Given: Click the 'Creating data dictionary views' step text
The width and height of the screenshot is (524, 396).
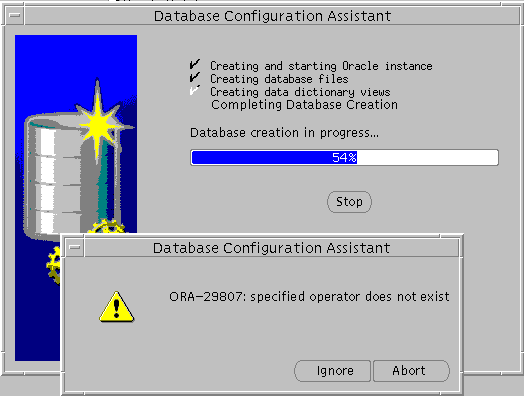Looking at the screenshot, I should [300, 92].
